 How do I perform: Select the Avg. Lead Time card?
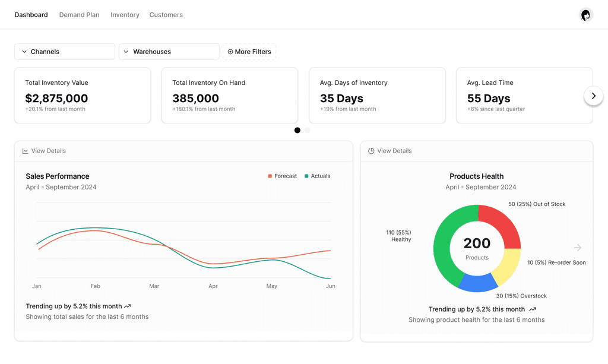click(x=524, y=96)
